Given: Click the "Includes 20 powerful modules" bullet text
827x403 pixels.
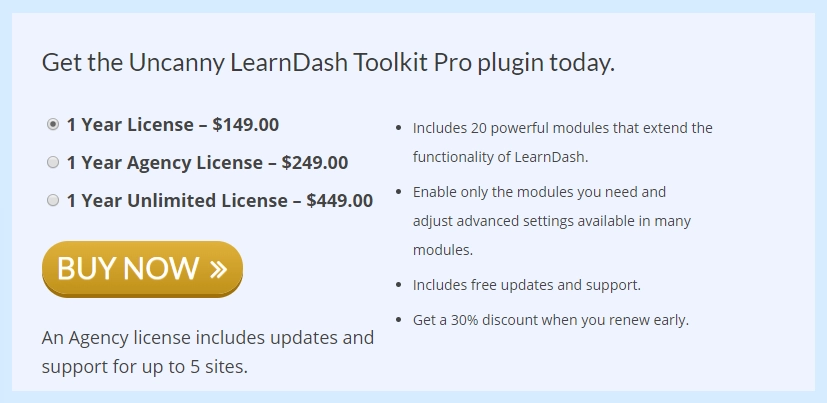Looking at the screenshot, I should pos(562,128).
